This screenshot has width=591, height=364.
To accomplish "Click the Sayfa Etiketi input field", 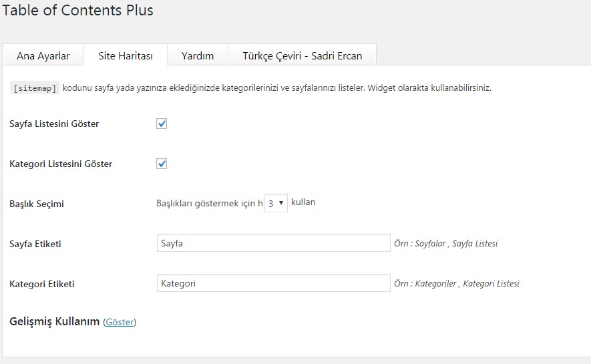I will tap(274, 243).
